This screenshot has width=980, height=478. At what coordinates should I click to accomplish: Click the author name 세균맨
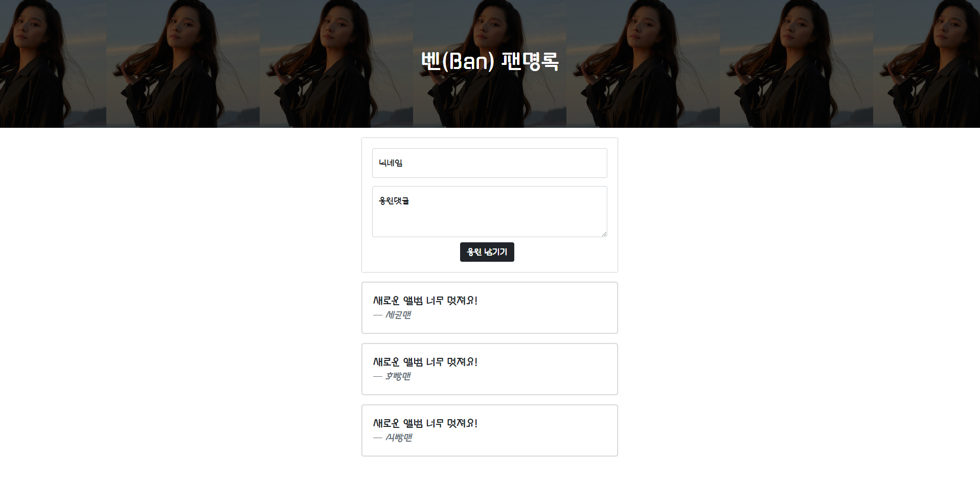[x=398, y=315]
